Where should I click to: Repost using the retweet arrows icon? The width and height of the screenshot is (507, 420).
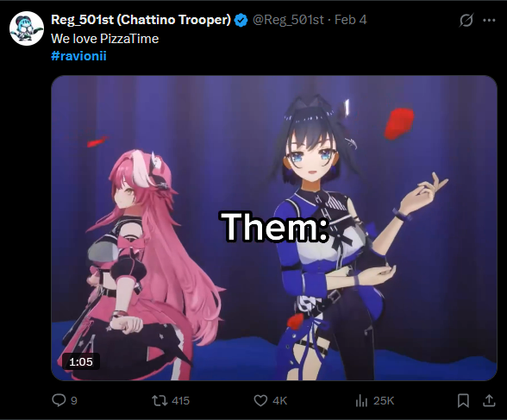[x=160, y=401]
